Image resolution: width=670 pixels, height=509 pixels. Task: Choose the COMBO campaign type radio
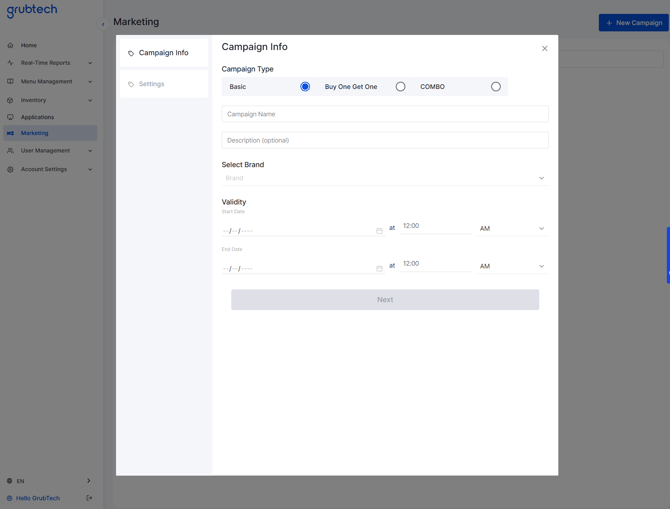495,87
